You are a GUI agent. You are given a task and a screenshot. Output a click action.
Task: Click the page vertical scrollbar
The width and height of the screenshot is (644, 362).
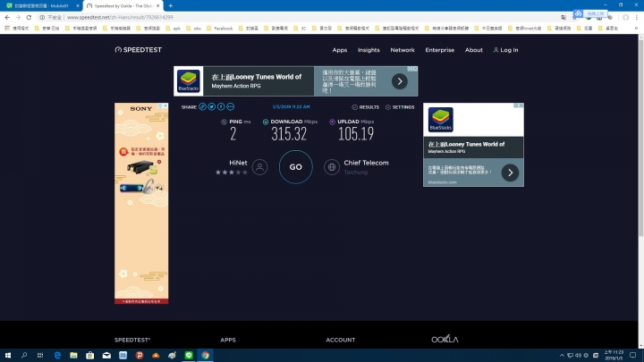(x=640, y=138)
